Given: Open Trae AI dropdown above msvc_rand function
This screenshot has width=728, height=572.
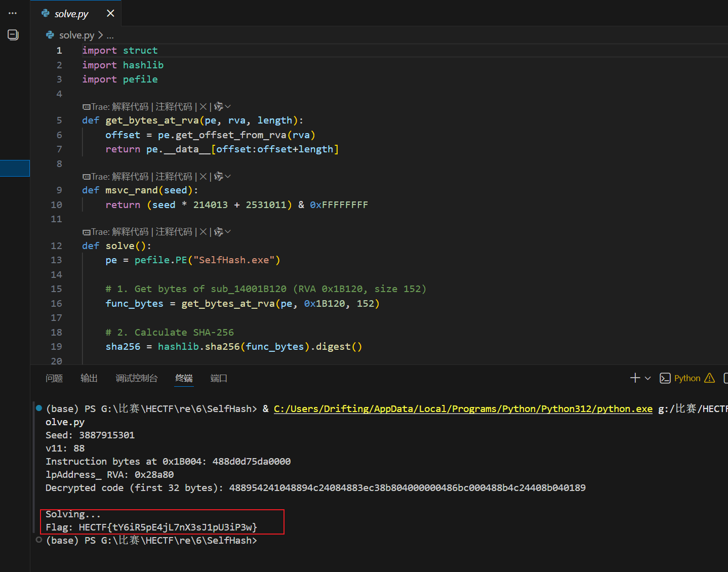Looking at the screenshot, I should 228,177.
